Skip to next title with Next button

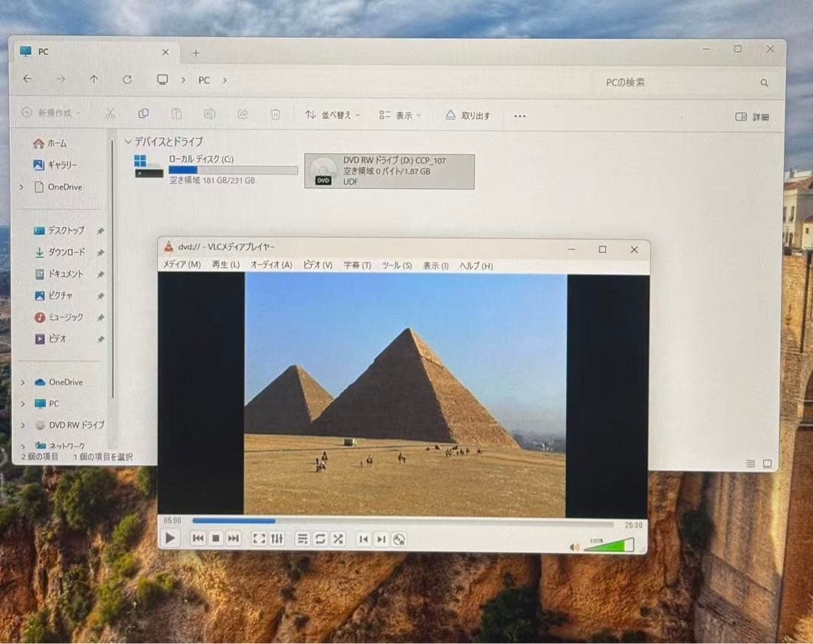pyautogui.click(x=233, y=539)
